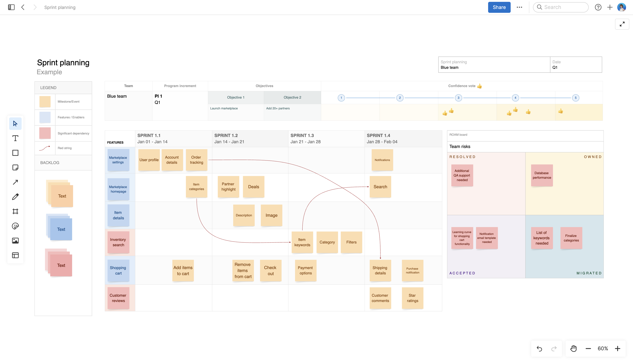Select the sticky note tool
This screenshot has width=633, height=364.
15,167
